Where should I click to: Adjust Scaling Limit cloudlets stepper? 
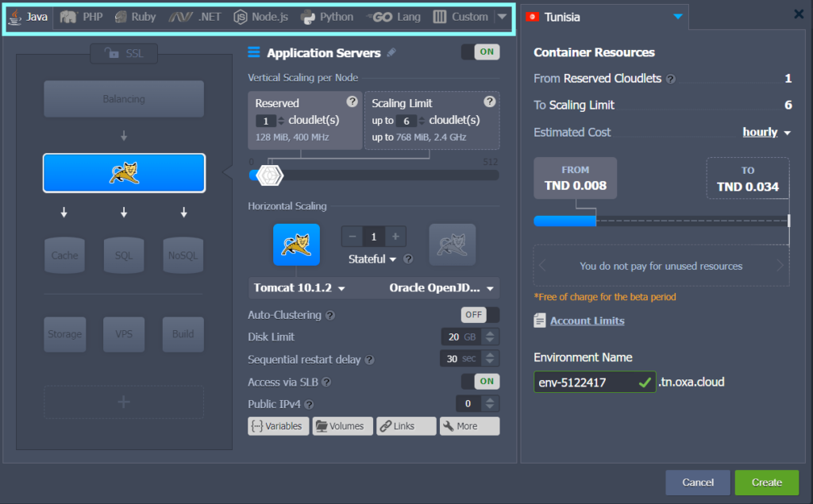pyautogui.click(x=422, y=121)
